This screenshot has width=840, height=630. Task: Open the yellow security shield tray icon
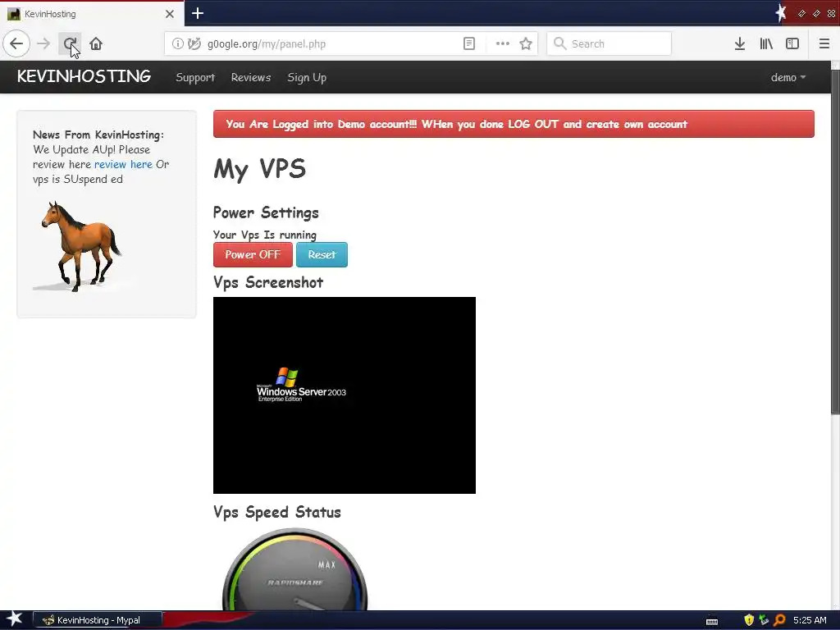749,620
